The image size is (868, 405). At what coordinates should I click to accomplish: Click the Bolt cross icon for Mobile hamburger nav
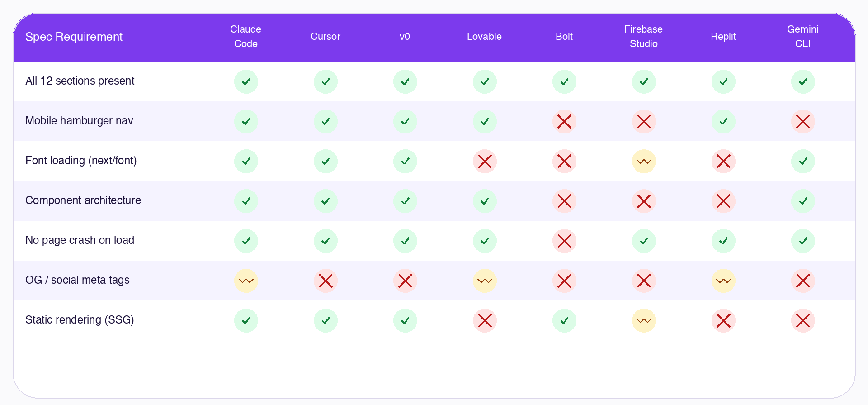pos(564,121)
